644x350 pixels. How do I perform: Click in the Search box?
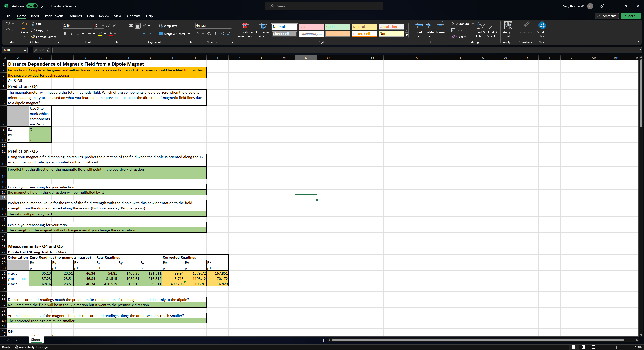click(324, 6)
